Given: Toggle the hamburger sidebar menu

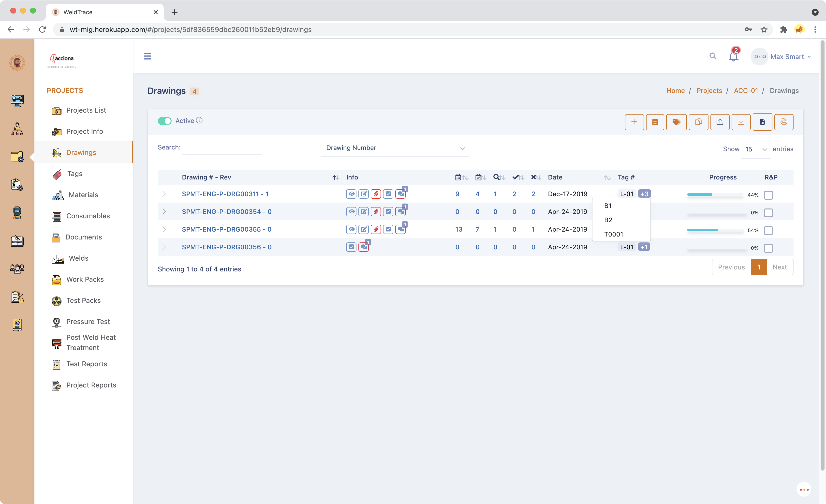Looking at the screenshot, I should 147,56.
